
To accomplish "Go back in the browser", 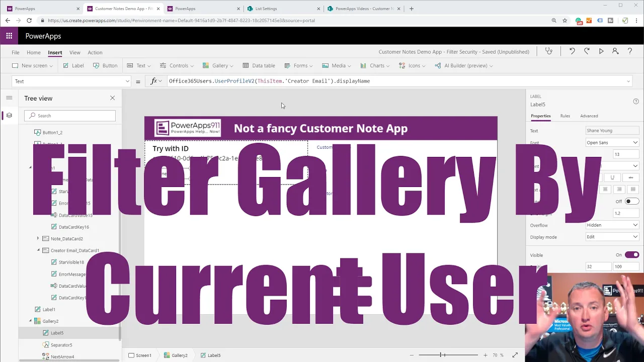I will 8,21.
